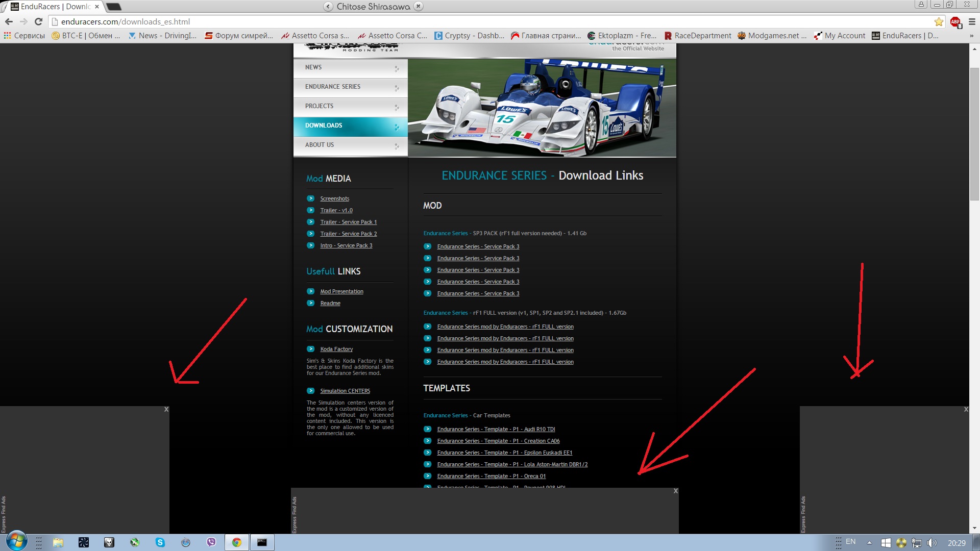The height and width of the screenshot is (551, 980).
Task: Close the bottom center ad banner
Action: pos(675,491)
